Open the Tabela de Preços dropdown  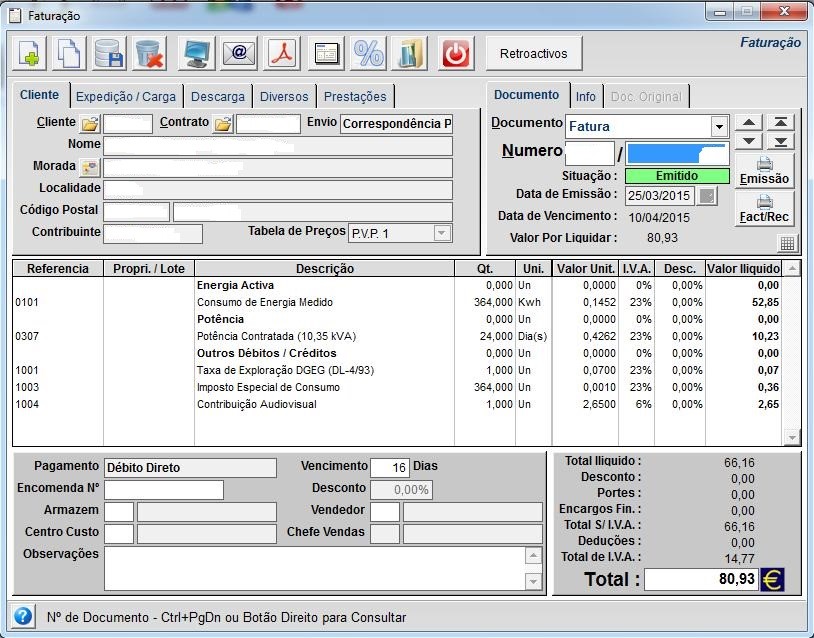[441, 233]
